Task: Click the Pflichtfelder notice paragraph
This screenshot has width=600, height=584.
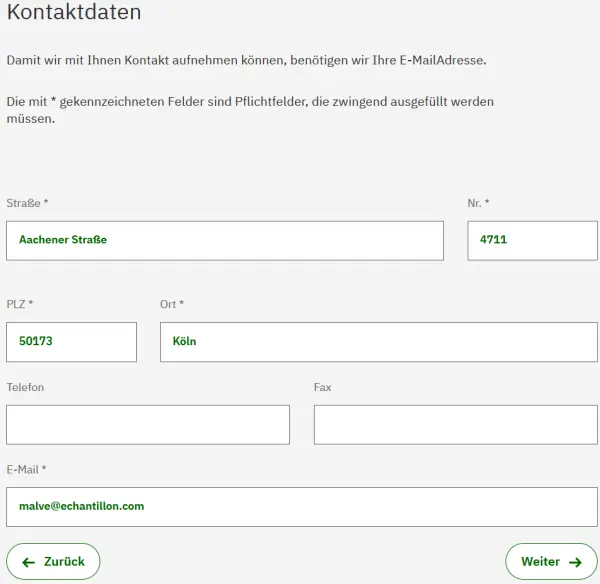Action: pos(250,110)
